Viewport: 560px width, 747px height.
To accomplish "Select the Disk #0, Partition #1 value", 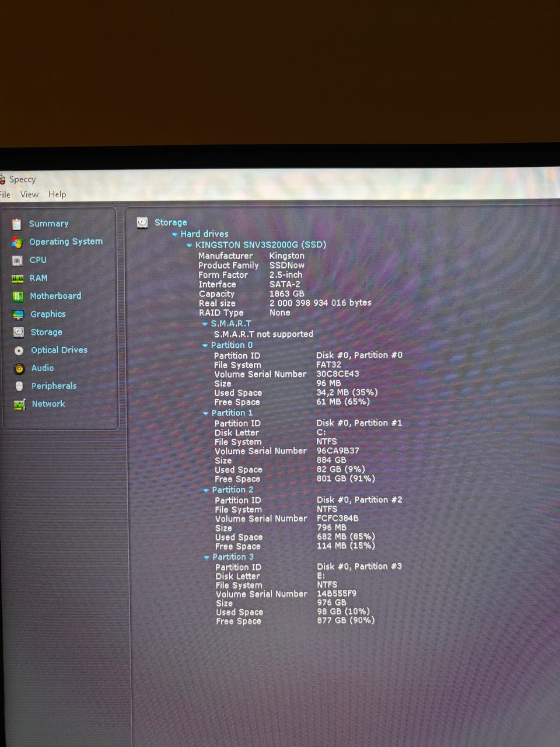I will [x=359, y=423].
